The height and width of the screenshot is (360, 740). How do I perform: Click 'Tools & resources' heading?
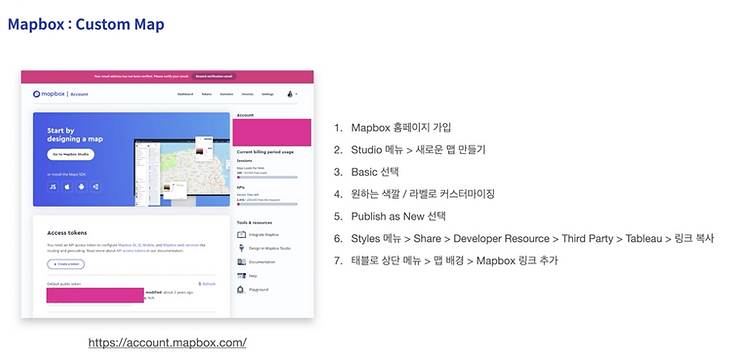click(254, 223)
